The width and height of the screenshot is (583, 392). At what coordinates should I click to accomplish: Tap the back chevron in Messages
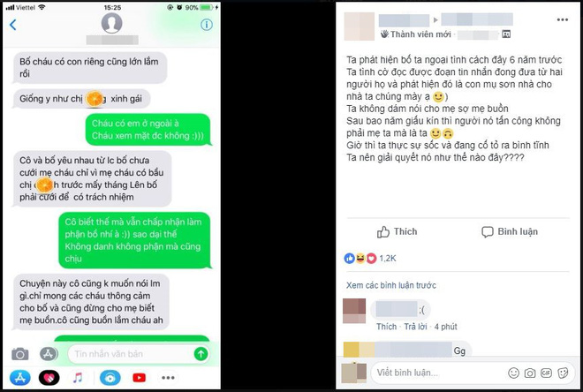[13, 25]
